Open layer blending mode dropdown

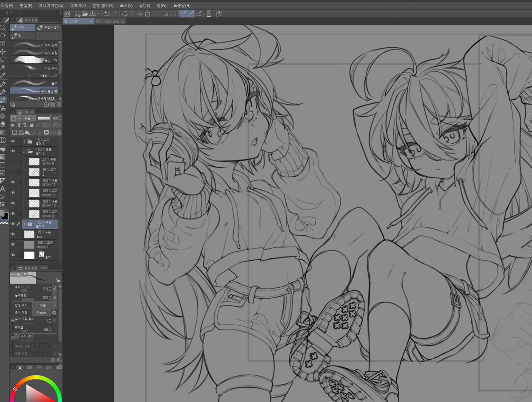(x=30, y=118)
